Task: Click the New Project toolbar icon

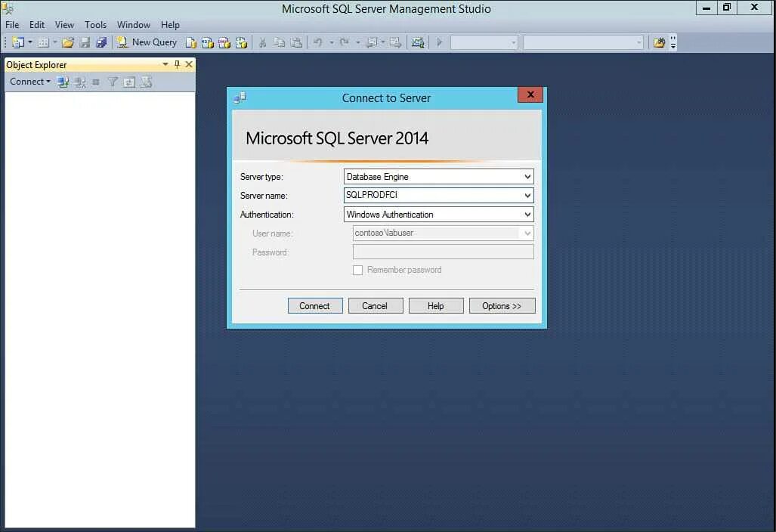Action: pyautogui.click(x=18, y=42)
